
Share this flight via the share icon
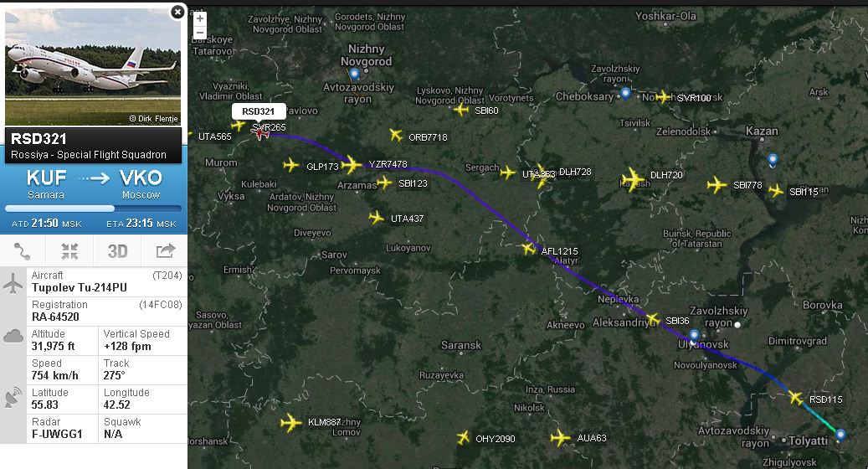(x=165, y=251)
